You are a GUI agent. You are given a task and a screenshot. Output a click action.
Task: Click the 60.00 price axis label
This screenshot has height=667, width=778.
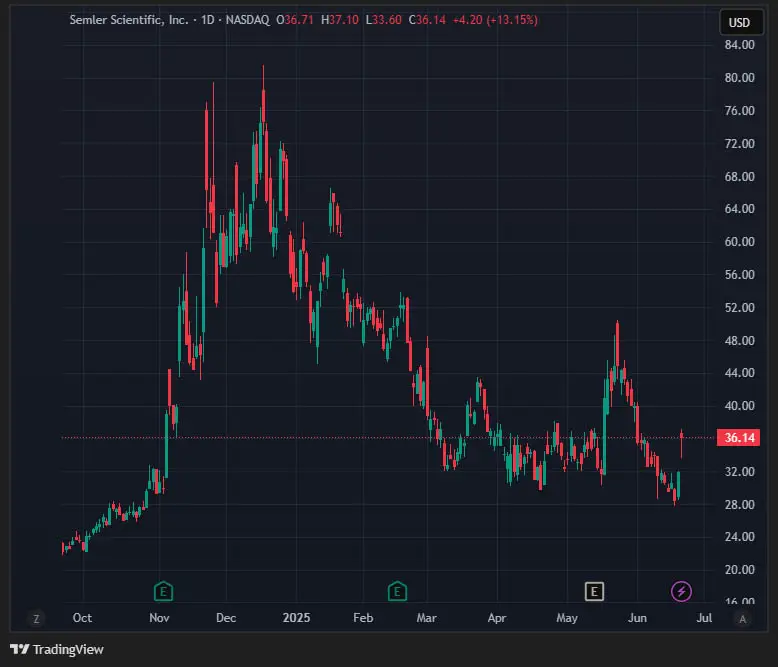[x=739, y=242]
